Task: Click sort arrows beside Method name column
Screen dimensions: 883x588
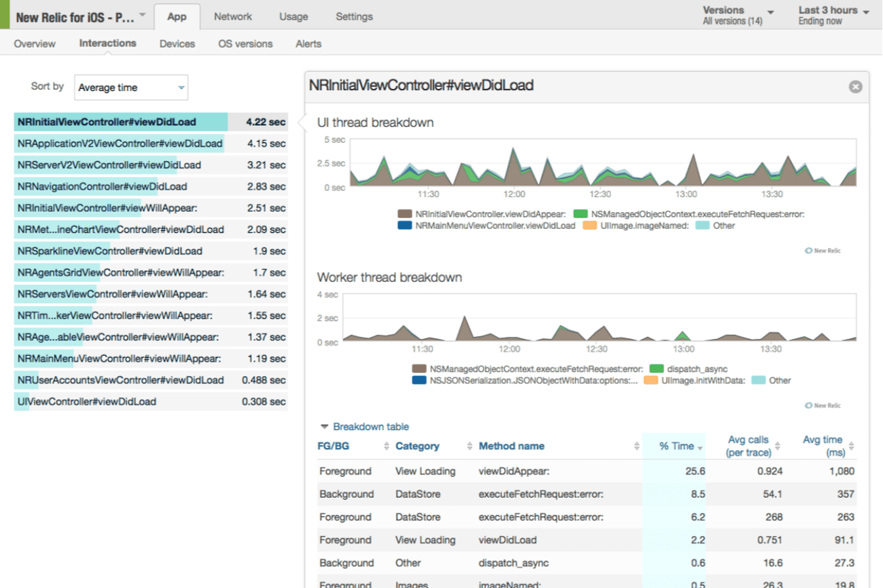Action: [636, 446]
